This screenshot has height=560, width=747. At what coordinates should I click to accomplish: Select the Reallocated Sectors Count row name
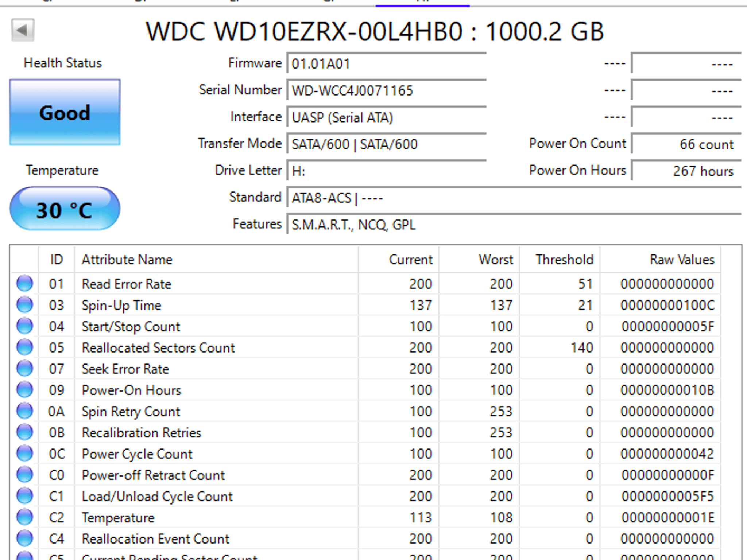[158, 347]
